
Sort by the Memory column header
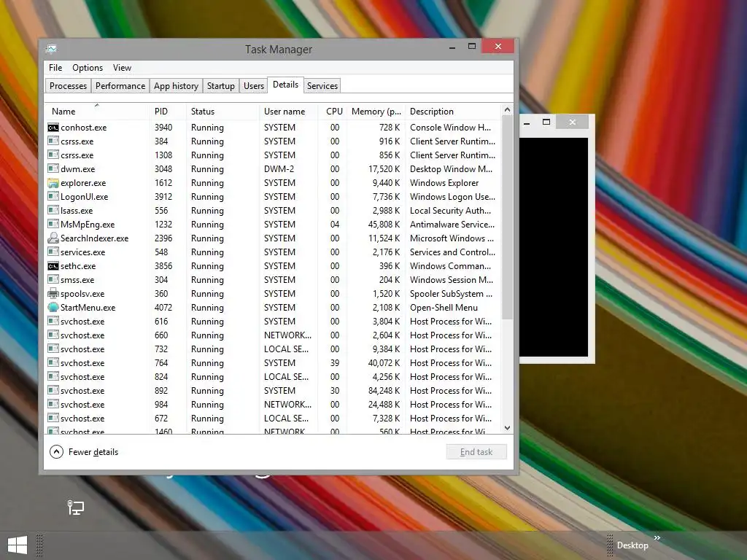[376, 112]
